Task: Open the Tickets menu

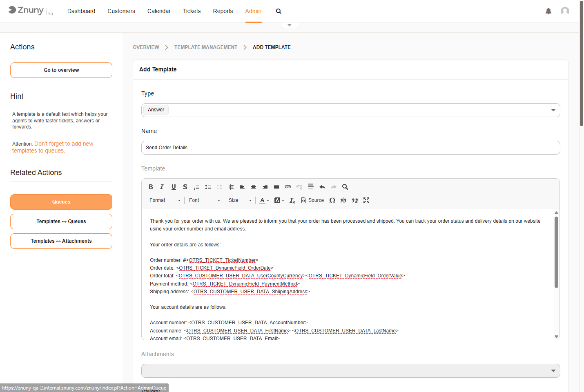Action: pyautogui.click(x=192, y=11)
